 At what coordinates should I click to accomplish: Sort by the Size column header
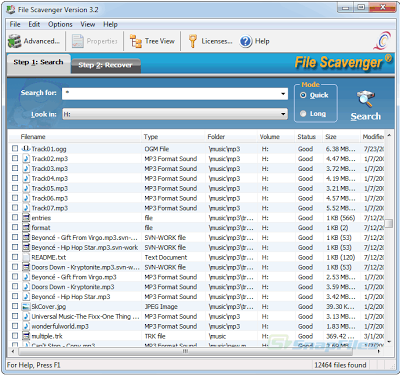tap(341, 137)
